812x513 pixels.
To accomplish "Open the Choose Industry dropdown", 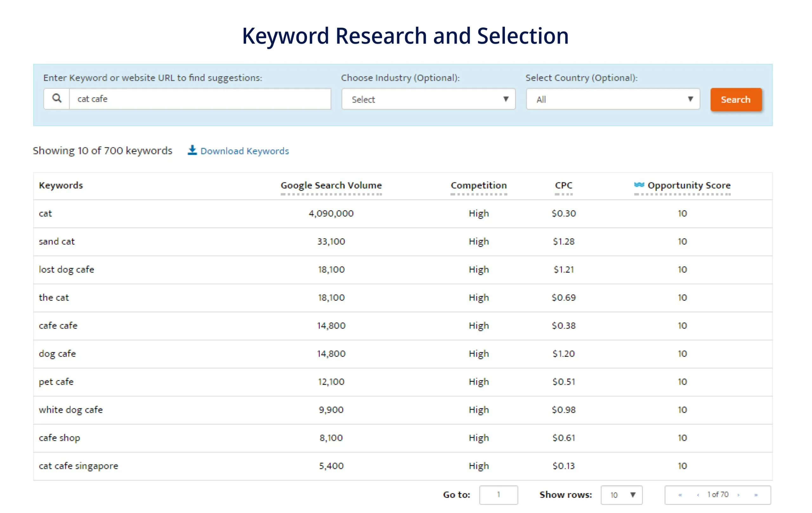I will tap(428, 99).
